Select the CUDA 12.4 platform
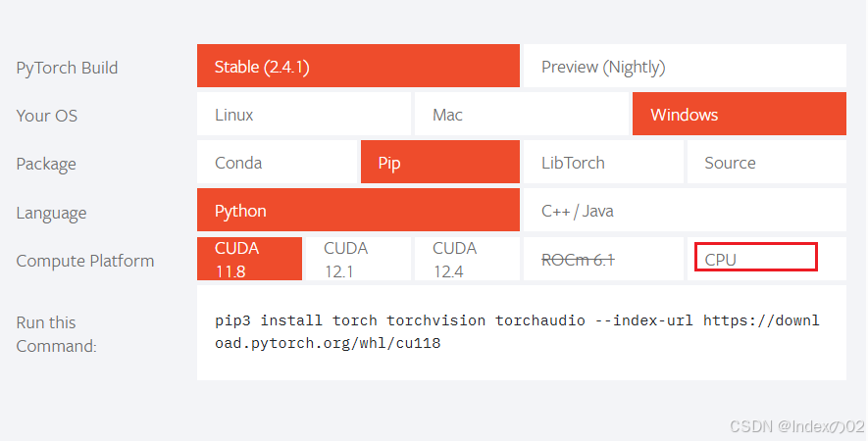The width and height of the screenshot is (868, 441). click(x=467, y=259)
